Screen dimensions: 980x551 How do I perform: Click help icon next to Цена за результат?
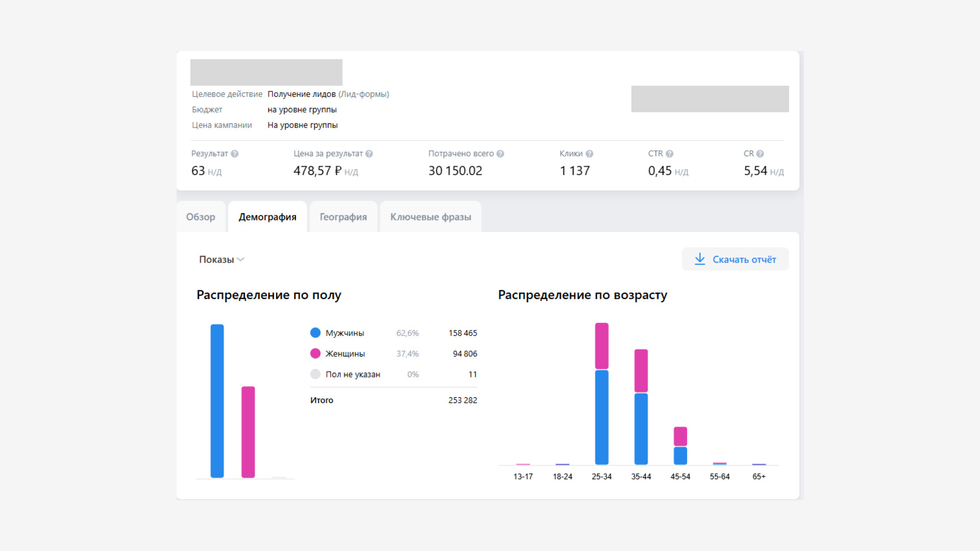click(369, 154)
